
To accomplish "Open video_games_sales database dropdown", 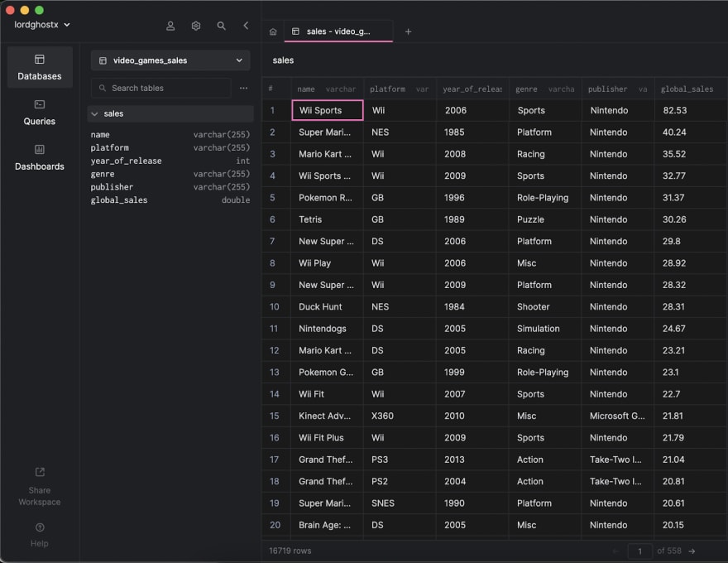I will (x=170, y=60).
